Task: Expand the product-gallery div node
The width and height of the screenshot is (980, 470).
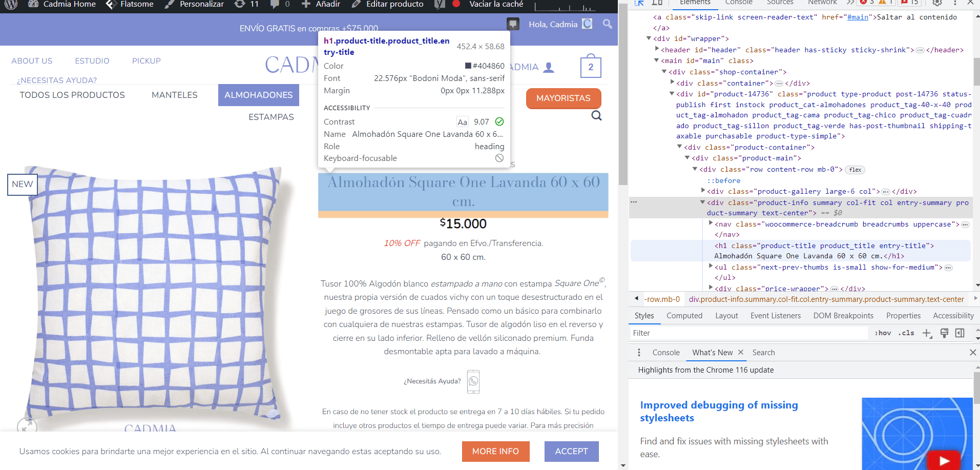Action: [x=703, y=191]
